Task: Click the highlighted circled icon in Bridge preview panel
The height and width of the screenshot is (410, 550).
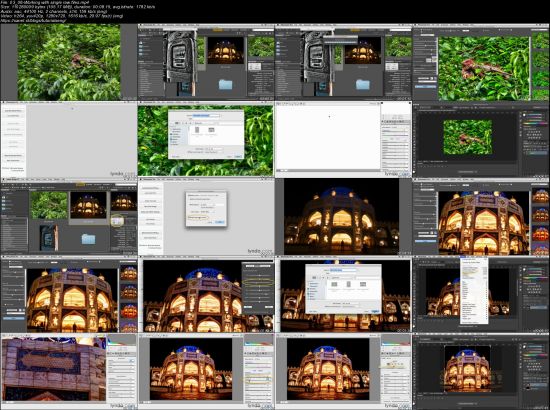Action: [117, 221]
